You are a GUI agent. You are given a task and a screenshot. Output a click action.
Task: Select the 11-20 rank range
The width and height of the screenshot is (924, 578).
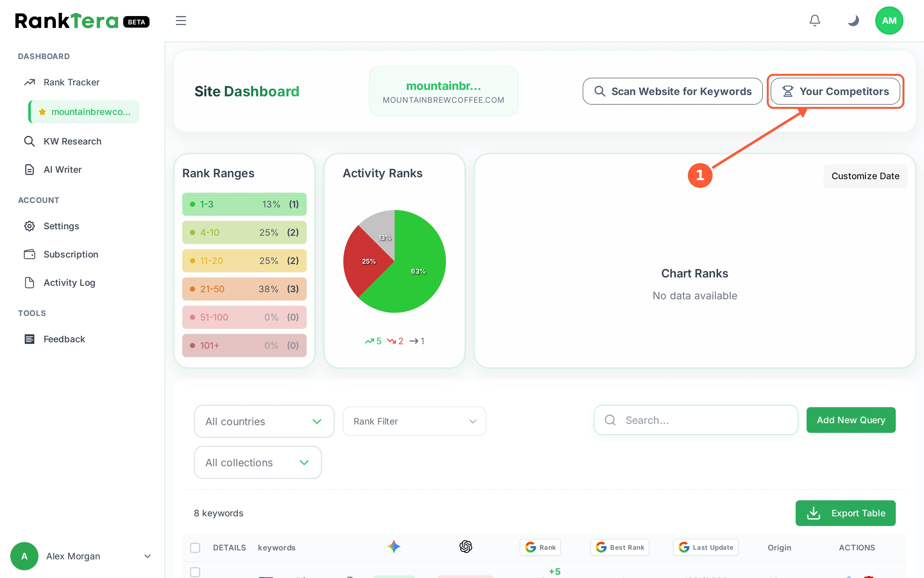244,261
